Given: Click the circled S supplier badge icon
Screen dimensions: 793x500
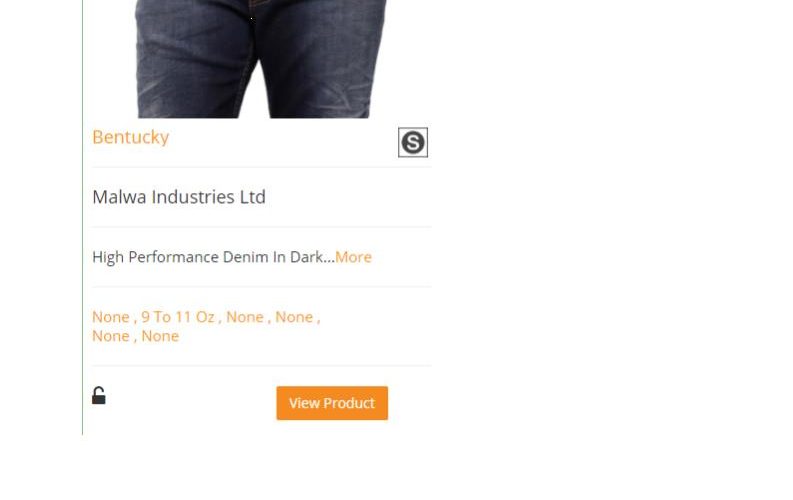Looking at the screenshot, I should click(413, 143).
